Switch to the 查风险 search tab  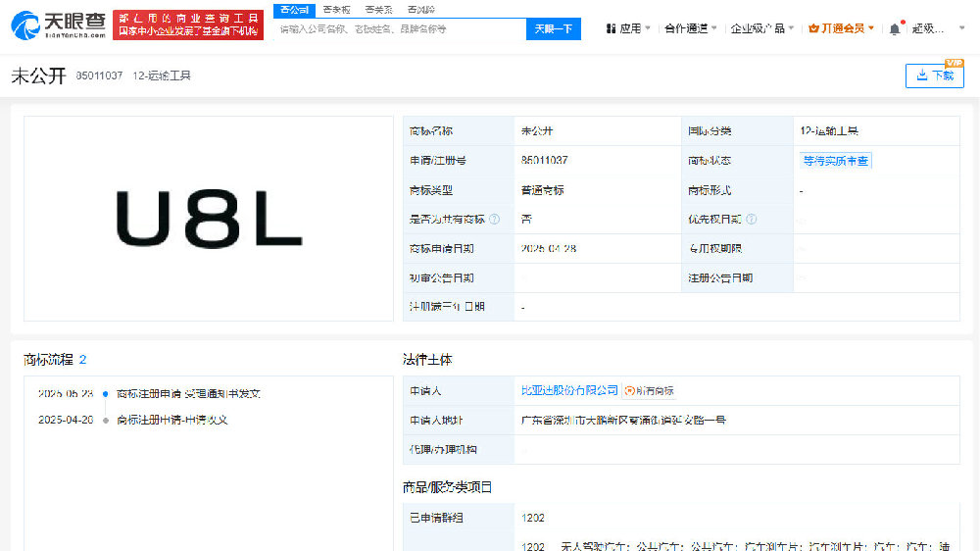(x=420, y=10)
